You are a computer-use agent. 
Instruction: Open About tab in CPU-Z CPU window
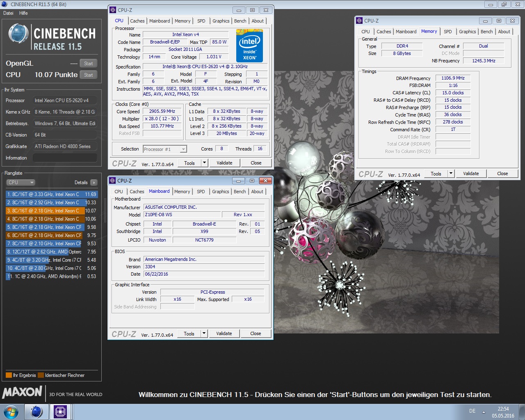click(258, 21)
